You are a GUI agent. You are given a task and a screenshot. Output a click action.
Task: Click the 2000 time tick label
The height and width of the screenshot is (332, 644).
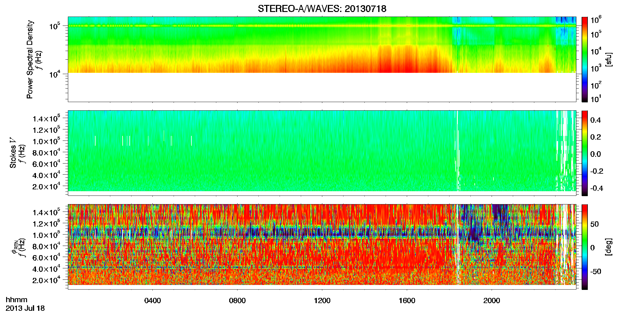[492, 301]
